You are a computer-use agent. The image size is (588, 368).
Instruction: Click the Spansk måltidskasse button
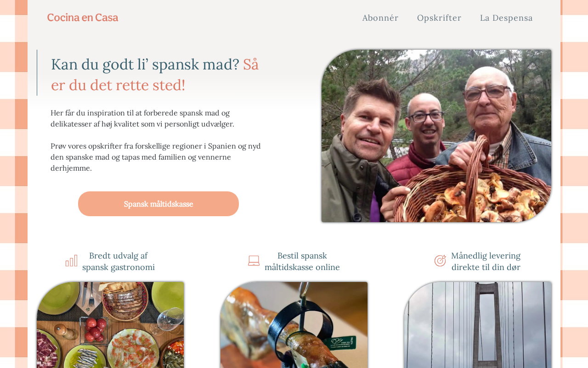(x=158, y=204)
